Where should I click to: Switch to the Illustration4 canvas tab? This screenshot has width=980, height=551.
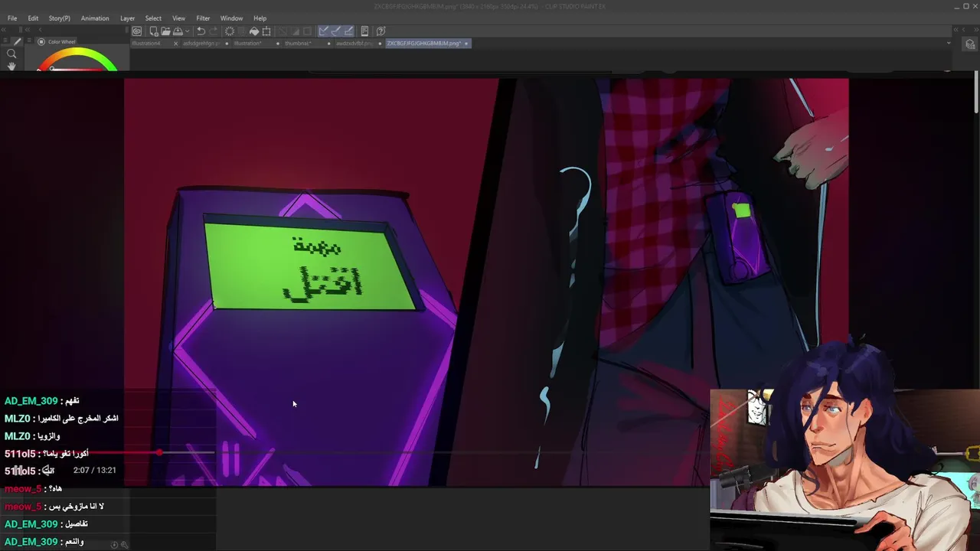(147, 44)
